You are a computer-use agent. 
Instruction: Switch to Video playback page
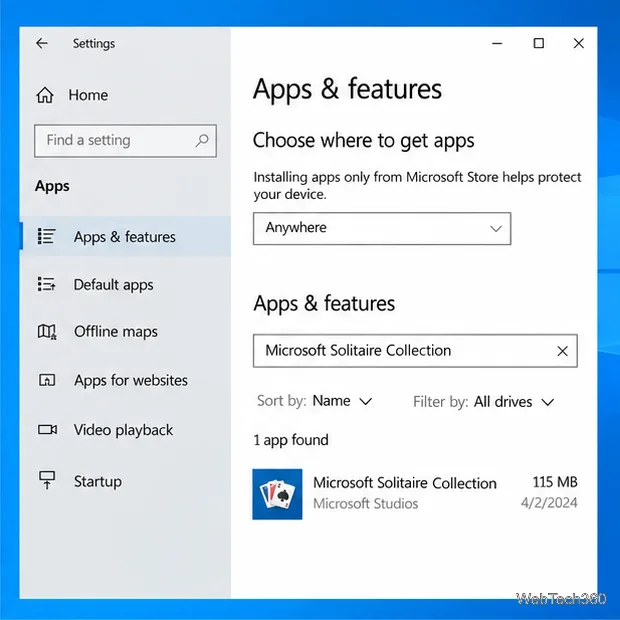coord(123,430)
